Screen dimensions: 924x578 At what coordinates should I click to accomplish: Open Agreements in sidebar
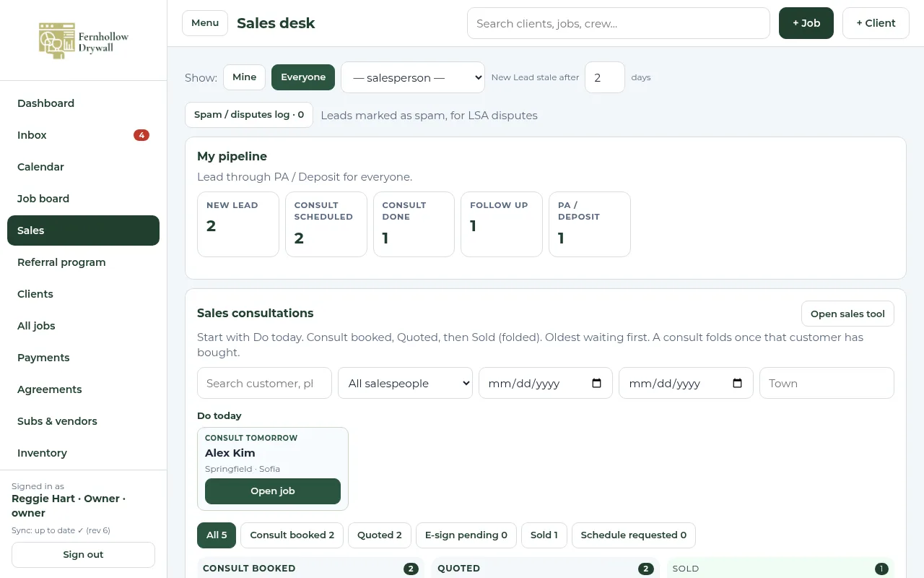coord(83,389)
